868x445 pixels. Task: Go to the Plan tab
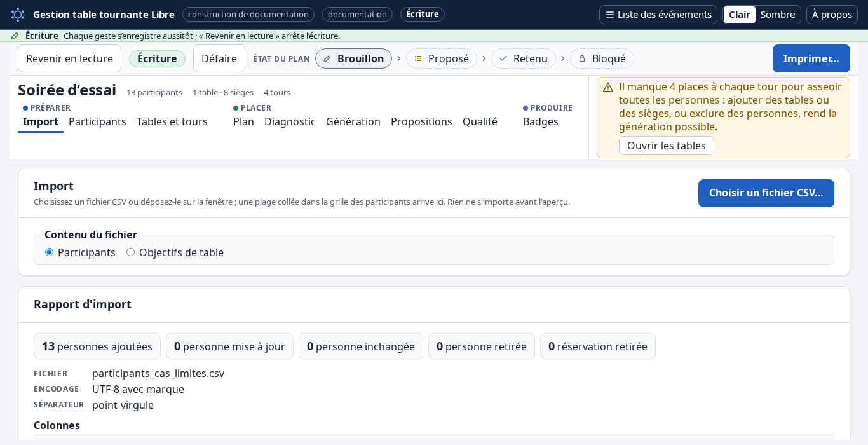[x=243, y=121]
